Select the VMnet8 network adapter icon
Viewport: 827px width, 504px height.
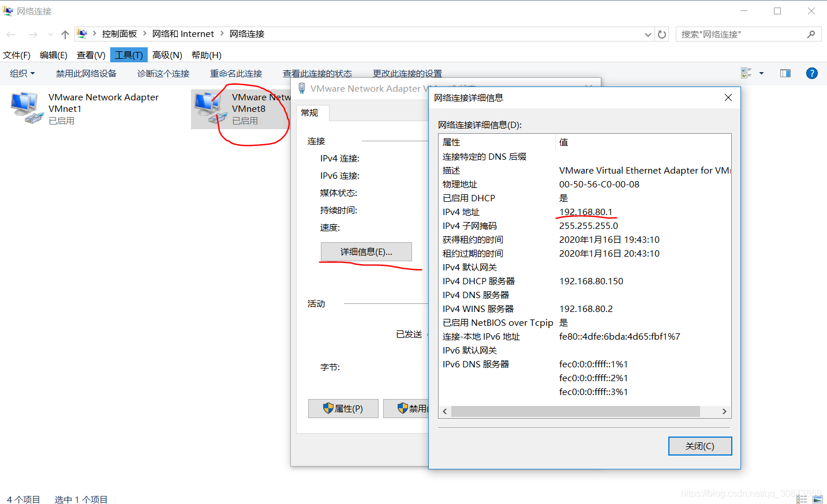(210, 108)
